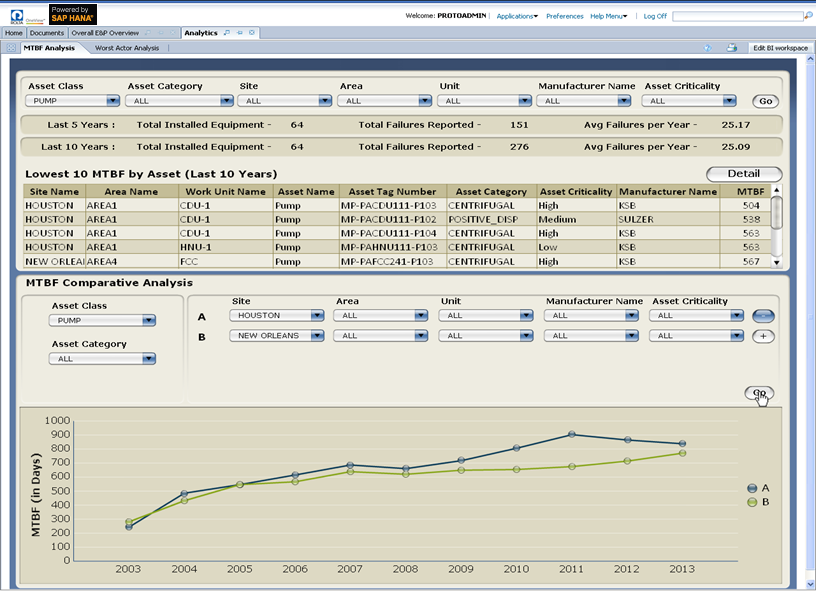
Task: Click inside the top search input field
Action: pyautogui.click(x=738, y=16)
